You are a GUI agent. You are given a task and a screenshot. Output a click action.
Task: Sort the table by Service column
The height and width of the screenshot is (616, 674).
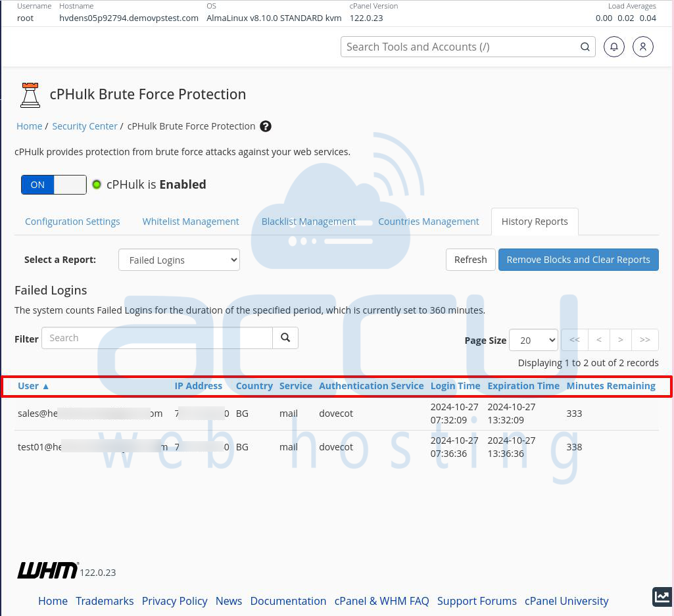pyautogui.click(x=296, y=386)
